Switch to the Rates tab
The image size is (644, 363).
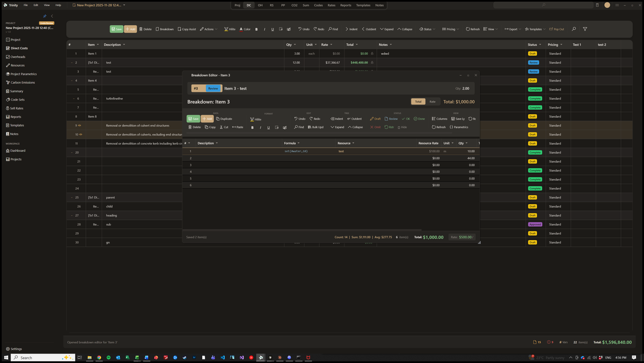point(332,5)
